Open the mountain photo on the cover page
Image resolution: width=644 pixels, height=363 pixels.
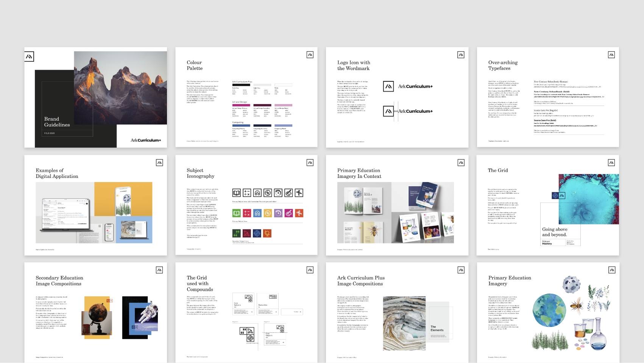[120, 88]
